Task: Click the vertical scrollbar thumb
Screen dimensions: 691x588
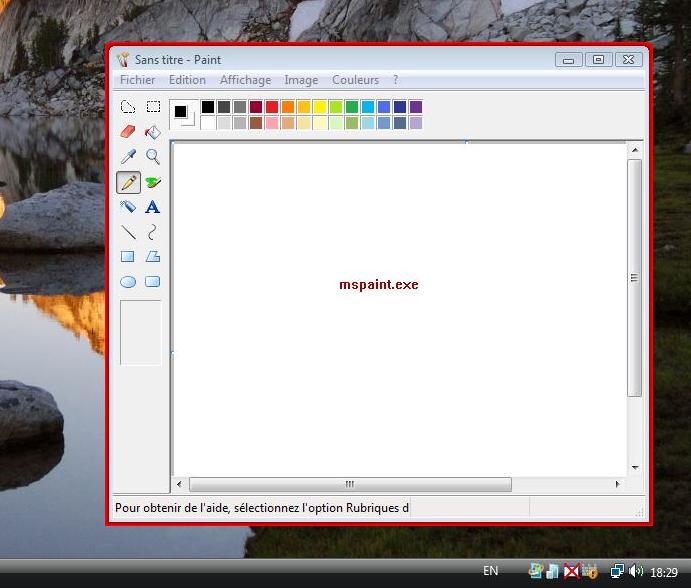Action: [x=635, y=278]
